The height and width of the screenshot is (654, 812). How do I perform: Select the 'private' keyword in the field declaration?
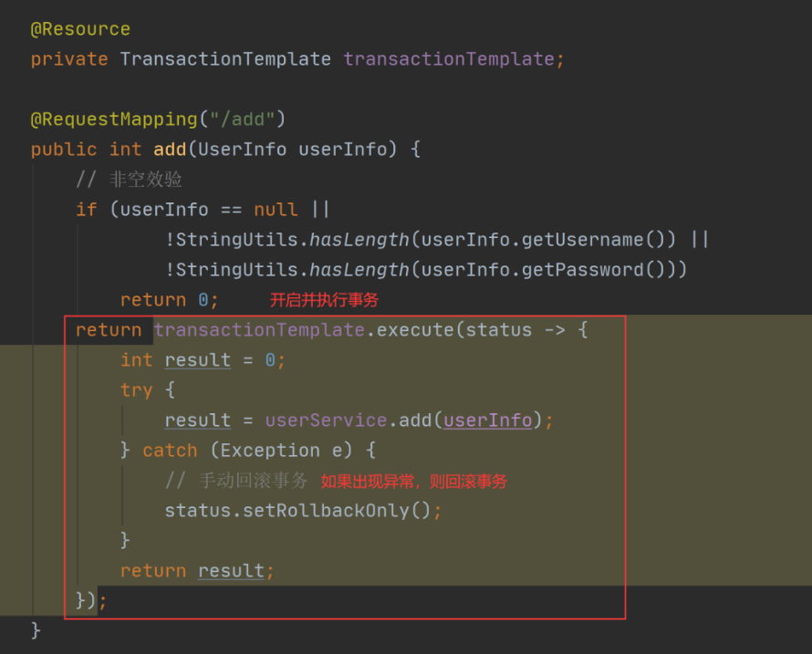point(68,59)
